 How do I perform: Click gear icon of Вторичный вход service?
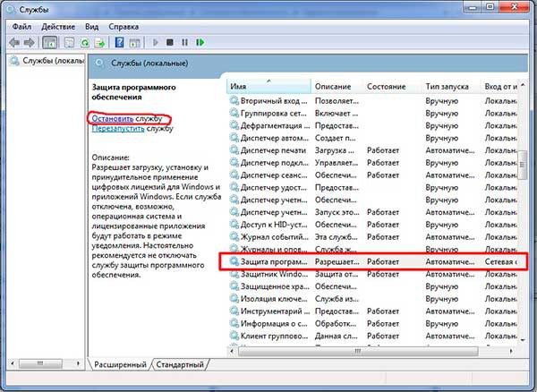(x=234, y=100)
